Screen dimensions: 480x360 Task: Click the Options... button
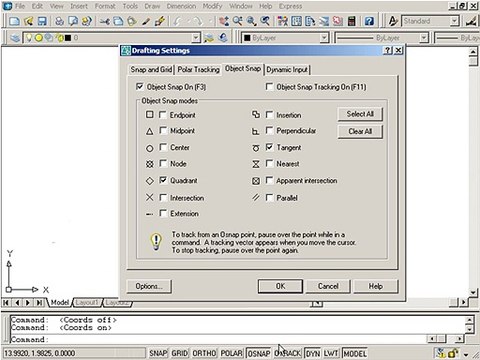pos(149,286)
